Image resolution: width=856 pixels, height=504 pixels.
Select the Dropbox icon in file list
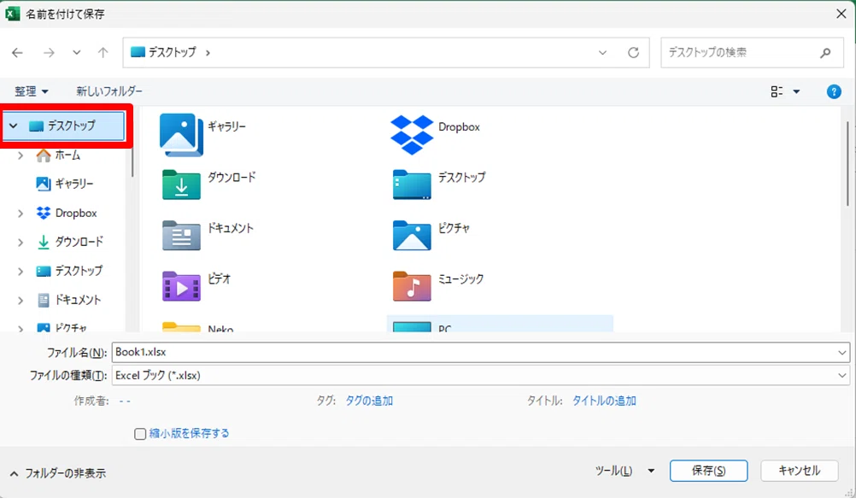[x=412, y=134]
